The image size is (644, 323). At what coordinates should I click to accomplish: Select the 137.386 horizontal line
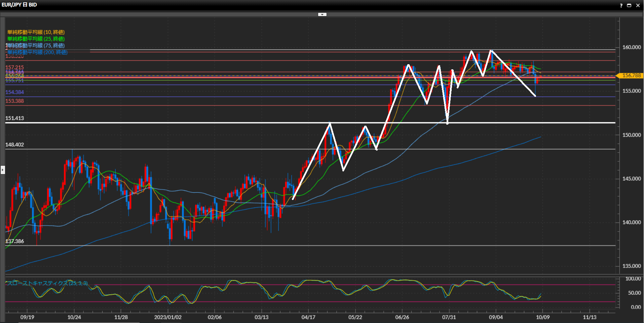(202, 245)
